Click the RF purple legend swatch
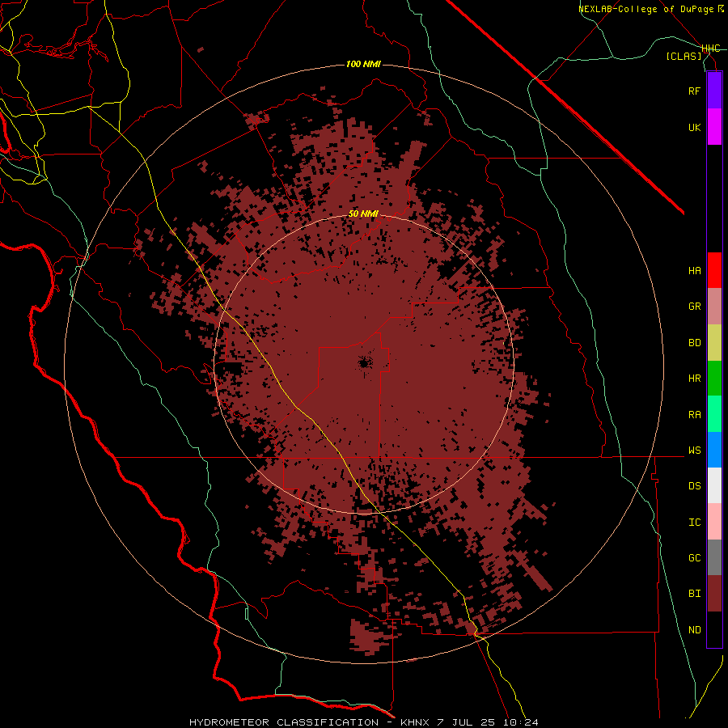Viewport: 728px width, 728px height. coord(714,91)
